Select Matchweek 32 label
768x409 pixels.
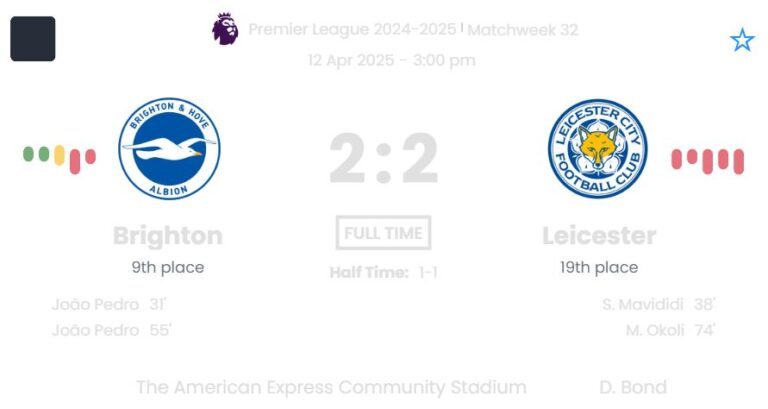(522, 30)
